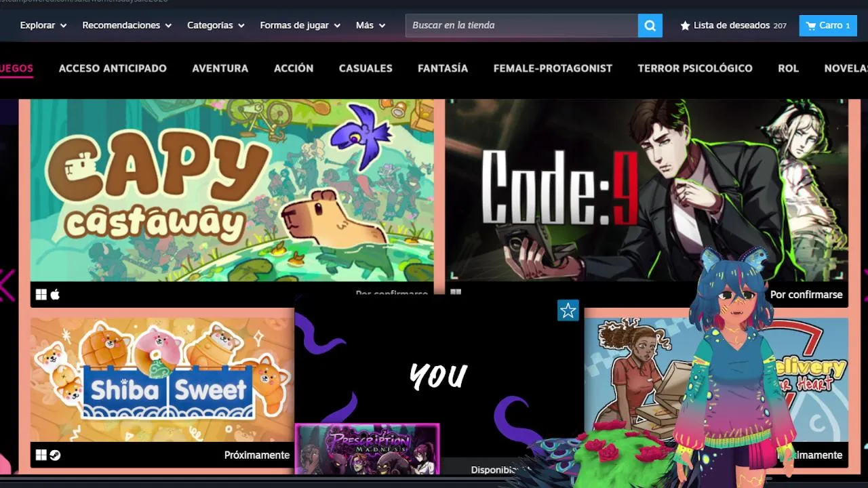
Task: Expand the Más menu
Action: click(x=371, y=25)
